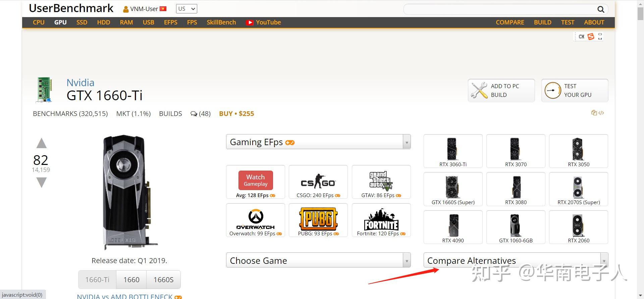Click the Grand Theft Auto V logo
Viewport: 644px width, 299px height.
point(381,181)
